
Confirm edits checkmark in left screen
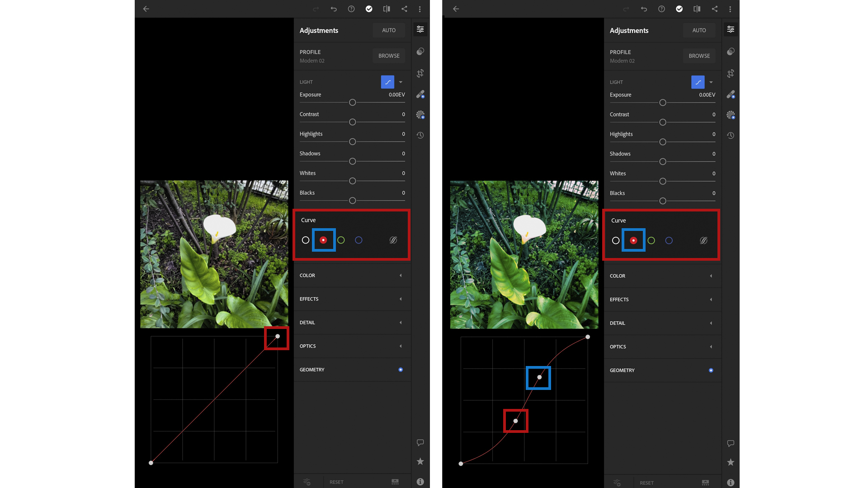coord(369,9)
